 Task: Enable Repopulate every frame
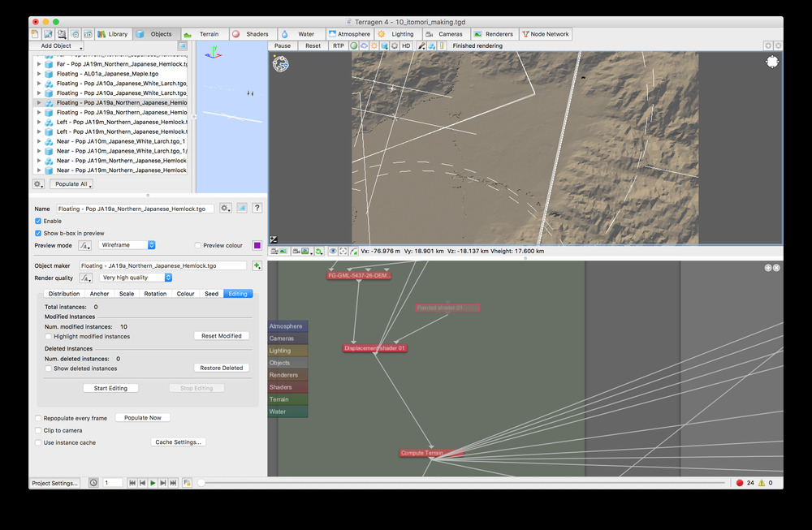pyautogui.click(x=38, y=418)
